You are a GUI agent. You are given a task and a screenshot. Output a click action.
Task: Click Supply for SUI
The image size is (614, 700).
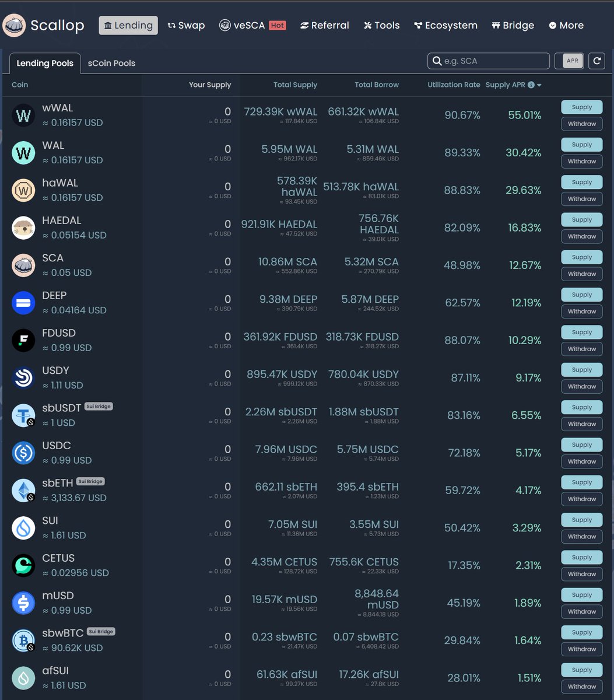click(582, 520)
